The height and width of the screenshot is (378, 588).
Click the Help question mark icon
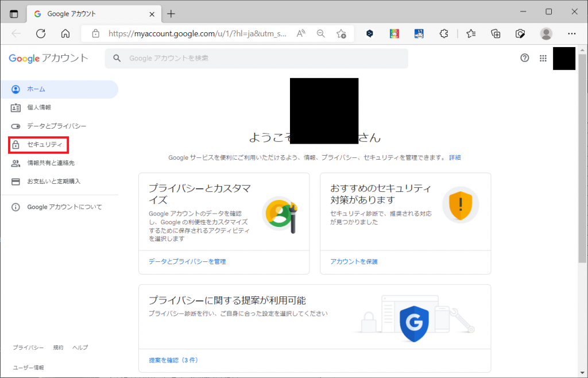pos(524,57)
